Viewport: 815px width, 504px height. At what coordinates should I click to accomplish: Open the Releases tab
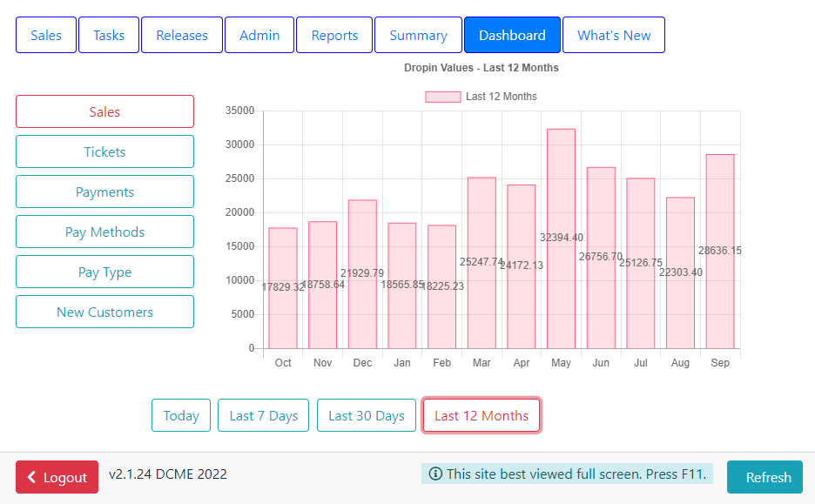click(182, 35)
